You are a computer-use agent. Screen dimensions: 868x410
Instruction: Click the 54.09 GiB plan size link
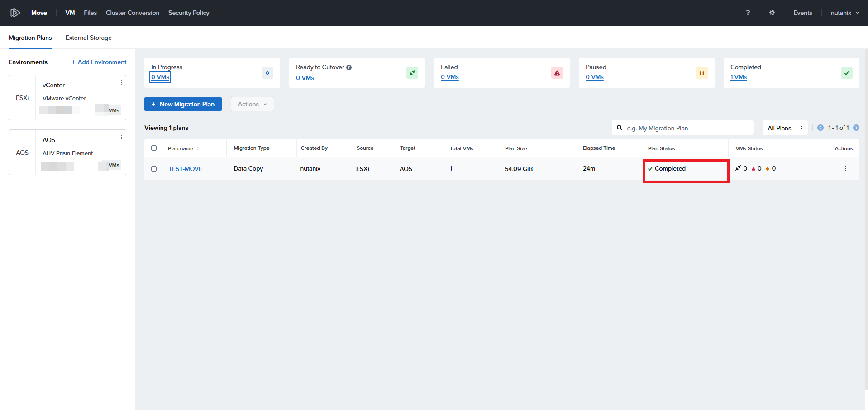point(519,169)
